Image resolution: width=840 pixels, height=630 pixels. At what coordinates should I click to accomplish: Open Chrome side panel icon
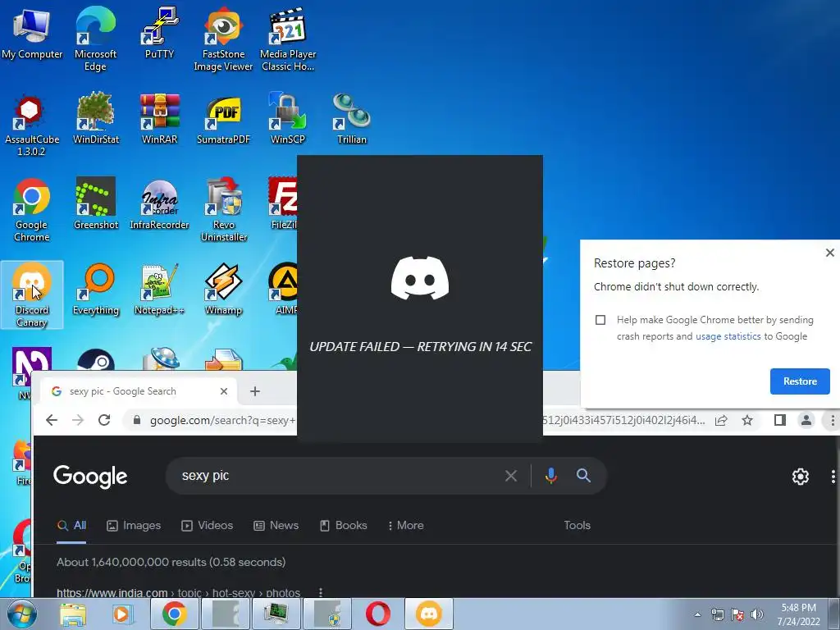click(780, 421)
